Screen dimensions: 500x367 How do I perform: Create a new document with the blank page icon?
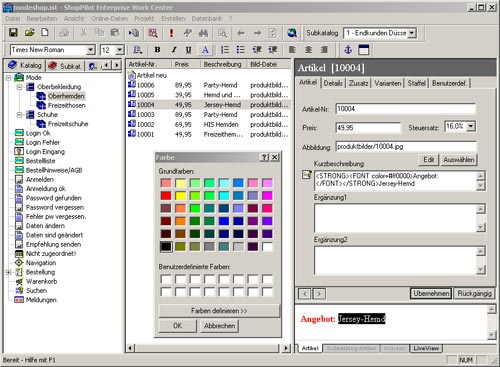[45, 33]
